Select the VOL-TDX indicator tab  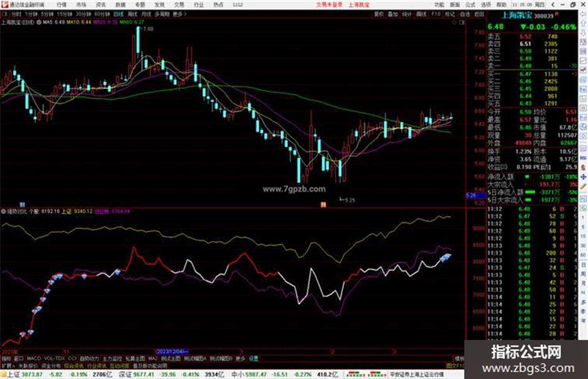[54, 358]
